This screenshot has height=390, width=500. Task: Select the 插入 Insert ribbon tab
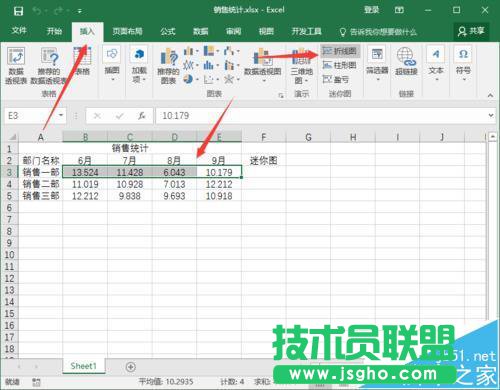[x=87, y=31]
